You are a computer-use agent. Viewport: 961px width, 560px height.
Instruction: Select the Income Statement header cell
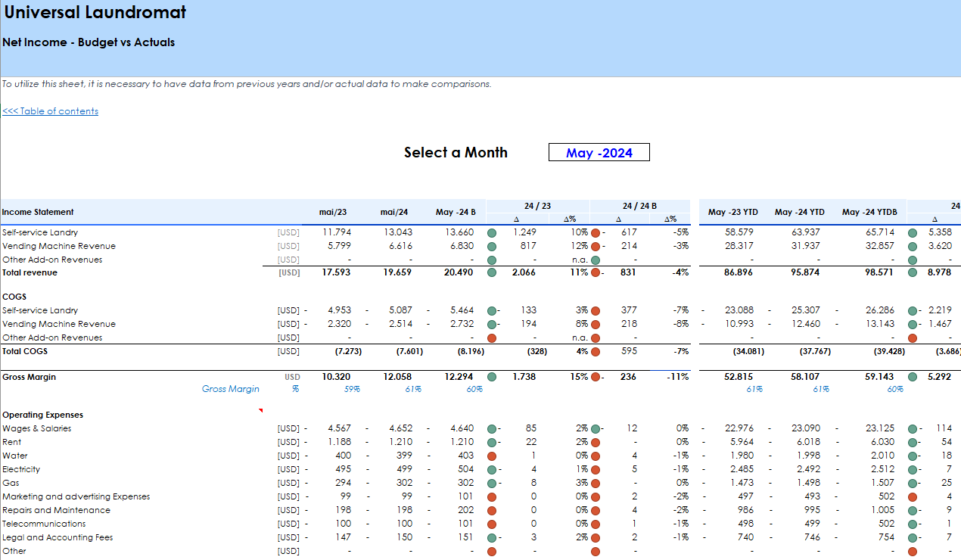tap(38, 213)
